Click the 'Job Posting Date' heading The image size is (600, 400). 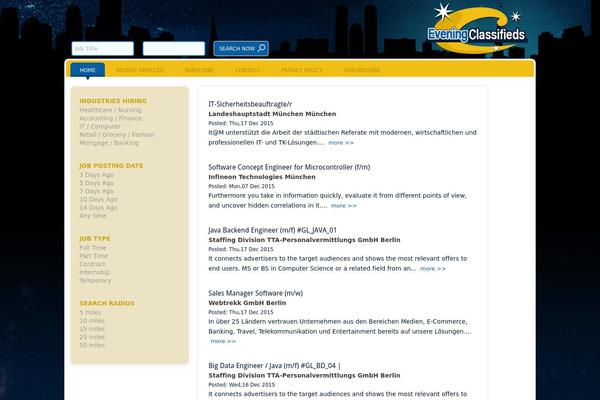[x=111, y=166]
